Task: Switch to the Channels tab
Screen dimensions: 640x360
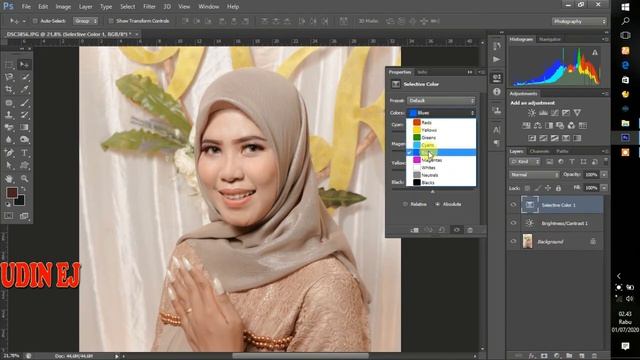Action: click(x=540, y=151)
